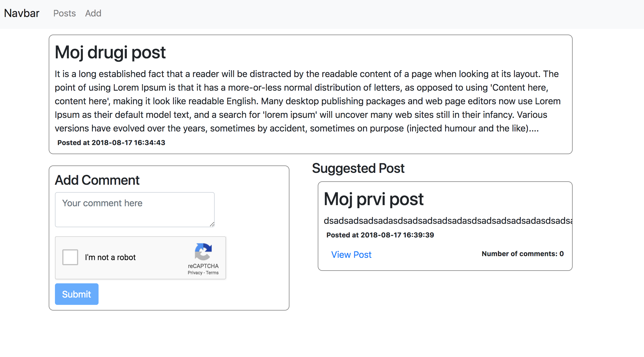Click the reCAPTCHA logo icon
Screen dimensions: 644x357
tap(203, 251)
